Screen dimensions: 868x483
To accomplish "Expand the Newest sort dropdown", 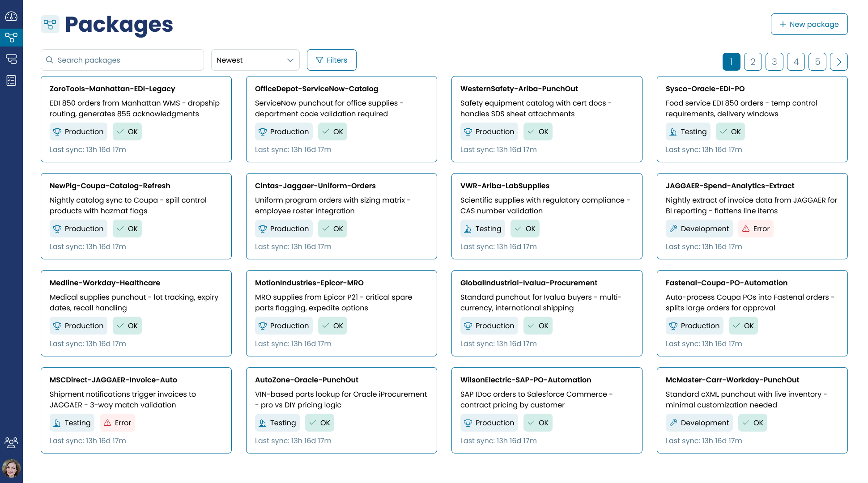I will [x=255, y=60].
